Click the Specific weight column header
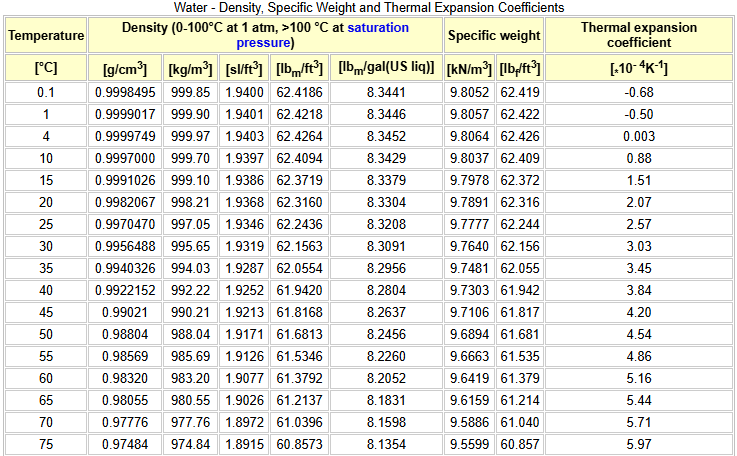 494,36
